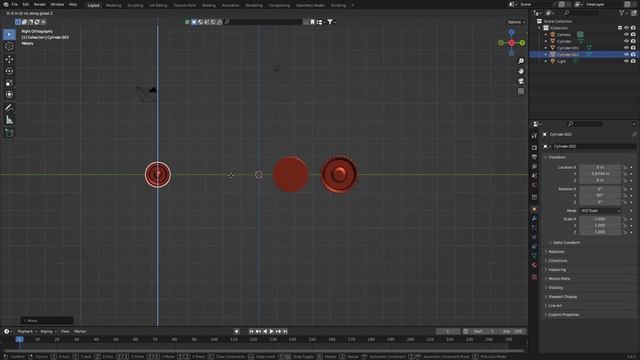Disable Light in renders camera toggle
This screenshot has height=360, width=640.
pyautogui.click(x=633, y=61)
